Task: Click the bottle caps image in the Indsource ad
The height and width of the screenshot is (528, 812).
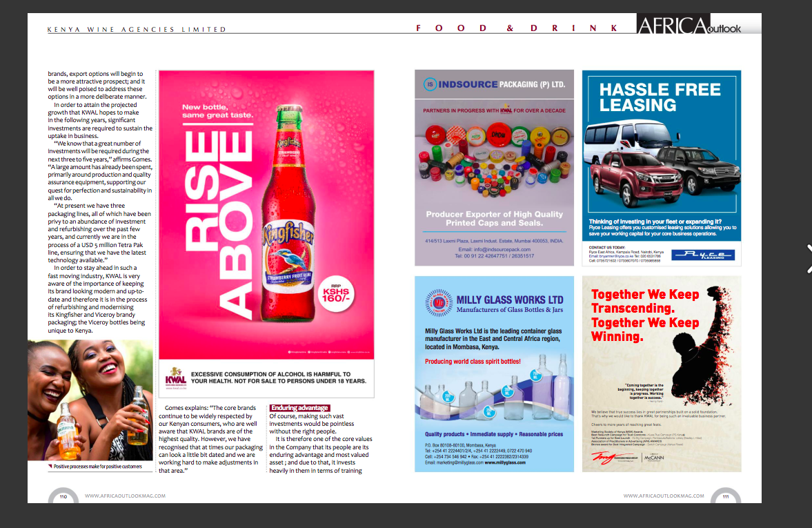Action: coord(495,159)
